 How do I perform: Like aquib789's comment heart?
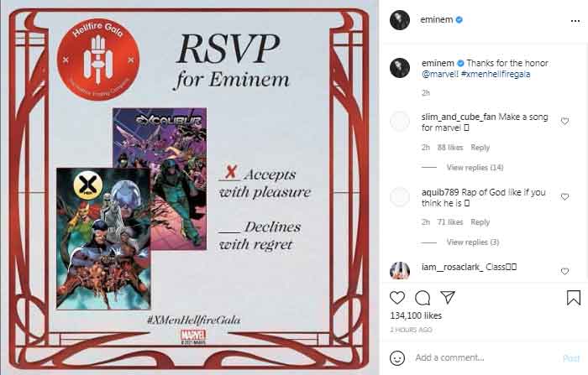564,196
